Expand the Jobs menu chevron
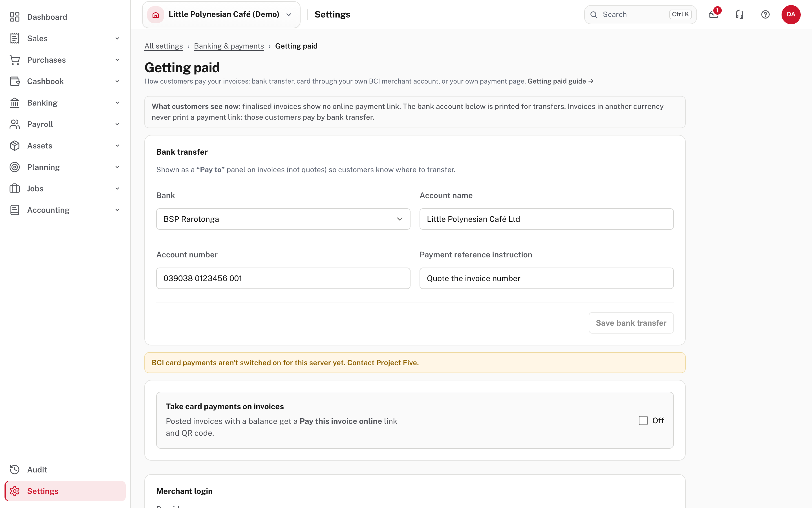Screen dimensions: 812x508 [117, 189]
